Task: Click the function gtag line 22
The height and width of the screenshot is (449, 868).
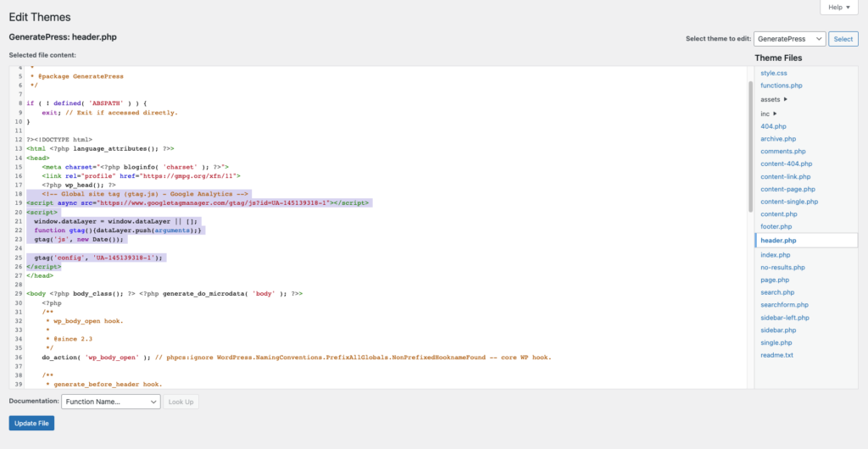Action: (x=119, y=230)
